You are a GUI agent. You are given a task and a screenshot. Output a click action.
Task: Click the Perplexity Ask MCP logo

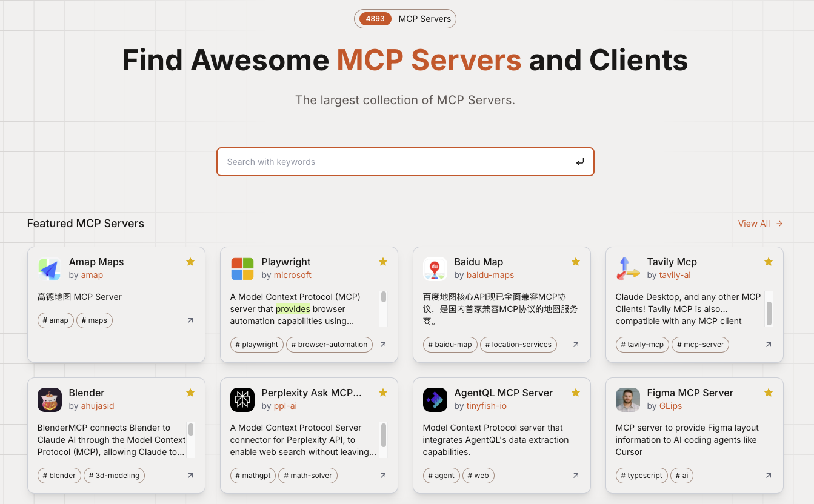click(242, 400)
